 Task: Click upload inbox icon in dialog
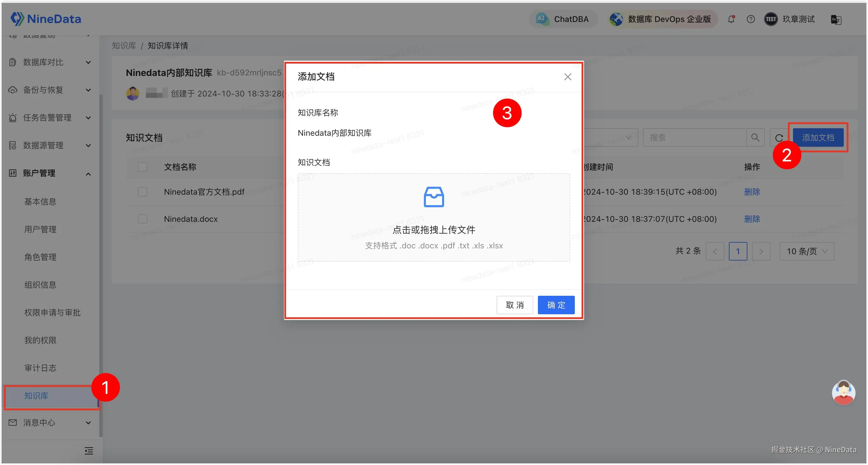pyautogui.click(x=434, y=197)
